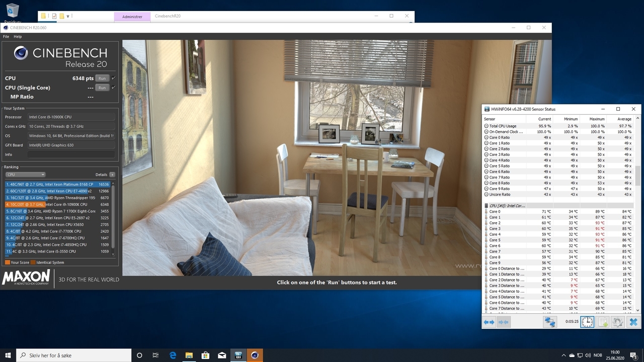Click HWiNFO Current column header
Screen dimensions: 644x362
pos(539,119)
